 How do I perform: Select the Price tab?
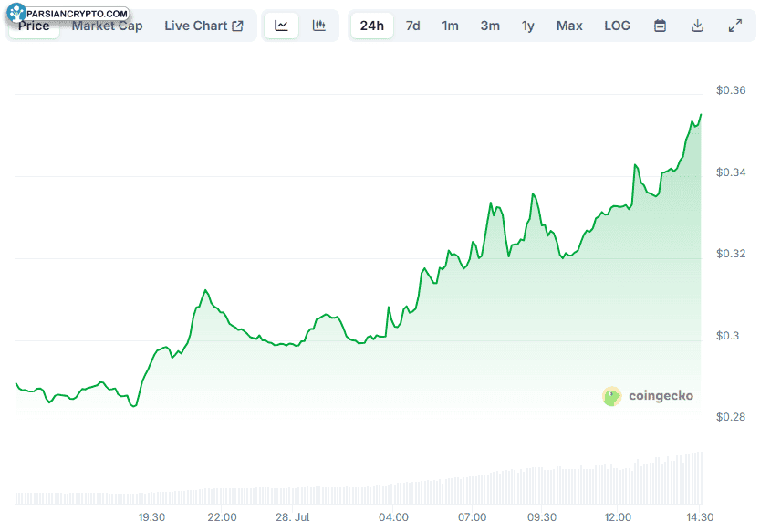34,26
